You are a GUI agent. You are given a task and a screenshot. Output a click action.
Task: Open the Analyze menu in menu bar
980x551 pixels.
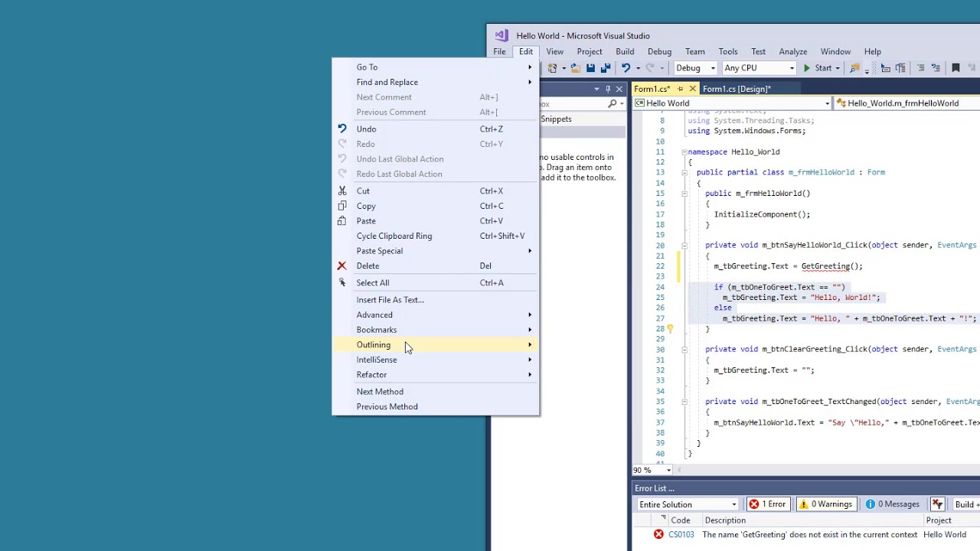(x=792, y=51)
